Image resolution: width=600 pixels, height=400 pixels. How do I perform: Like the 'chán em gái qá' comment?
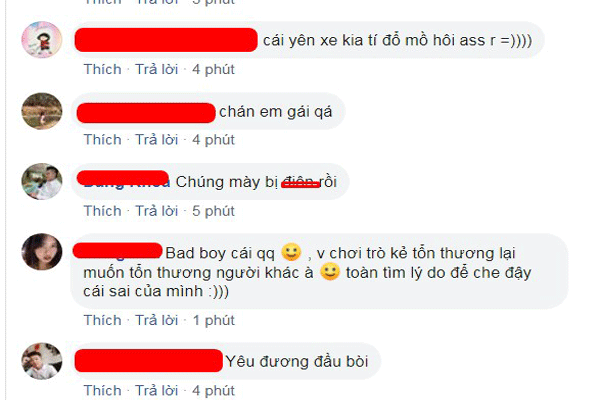[x=103, y=140]
